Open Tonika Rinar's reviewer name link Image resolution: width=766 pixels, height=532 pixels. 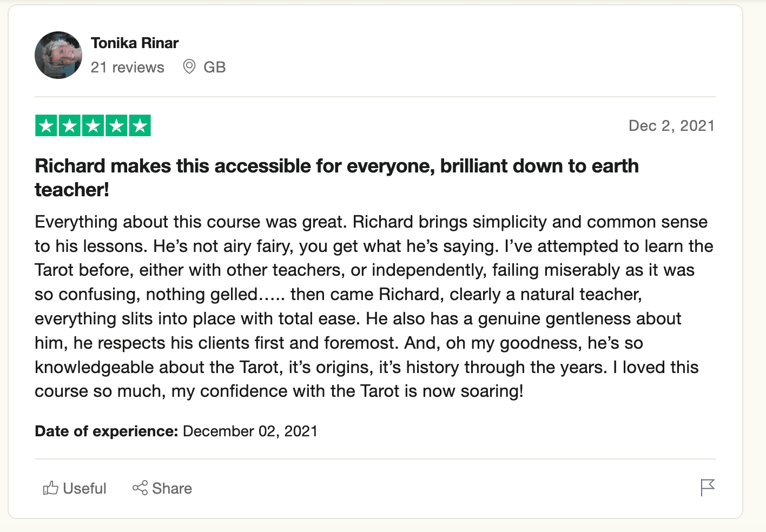point(135,43)
